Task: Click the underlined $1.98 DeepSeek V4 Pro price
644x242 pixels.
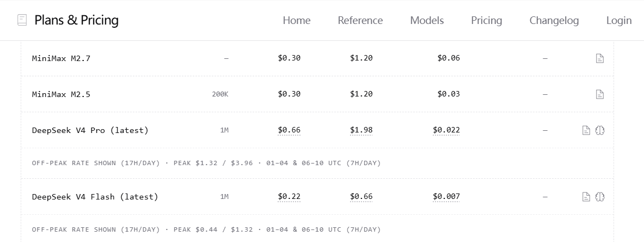Action: click(x=361, y=130)
